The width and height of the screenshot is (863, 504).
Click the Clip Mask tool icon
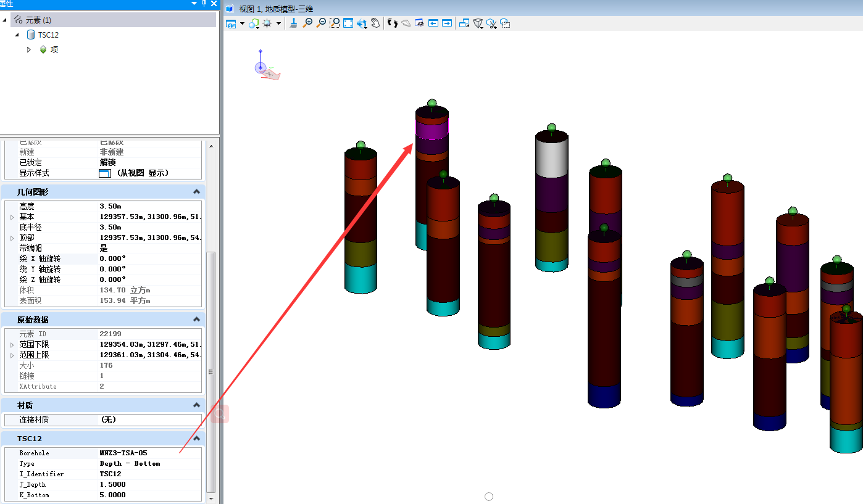point(505,23)
